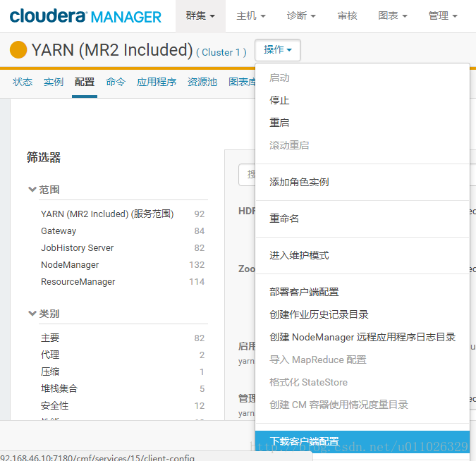The width and height of the screenshot is (476, 461).
Task: Collapse the 类别 filter section
Action: coord(44,314)
